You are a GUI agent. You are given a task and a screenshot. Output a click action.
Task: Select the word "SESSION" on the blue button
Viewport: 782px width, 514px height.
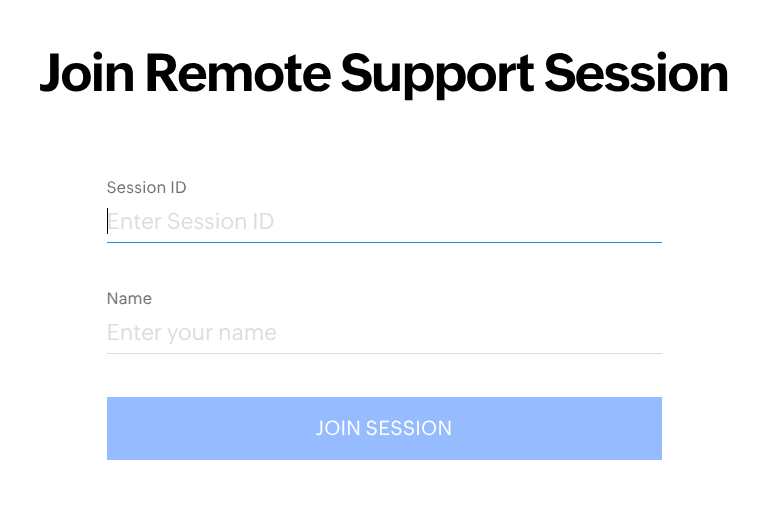click(x=409, y=428)
